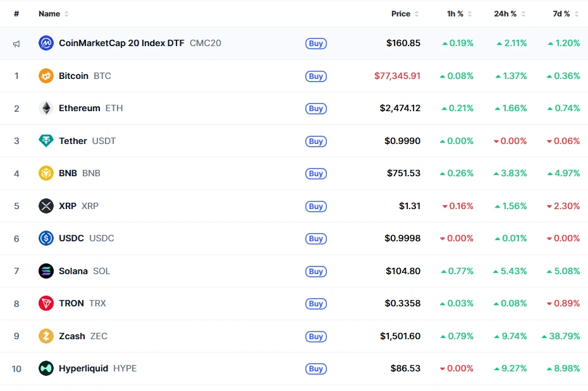The height and width of the screenshot is (391, 588).
Task: Click Zcash 7d change 38.79%
Action: [x=561, y=336]
